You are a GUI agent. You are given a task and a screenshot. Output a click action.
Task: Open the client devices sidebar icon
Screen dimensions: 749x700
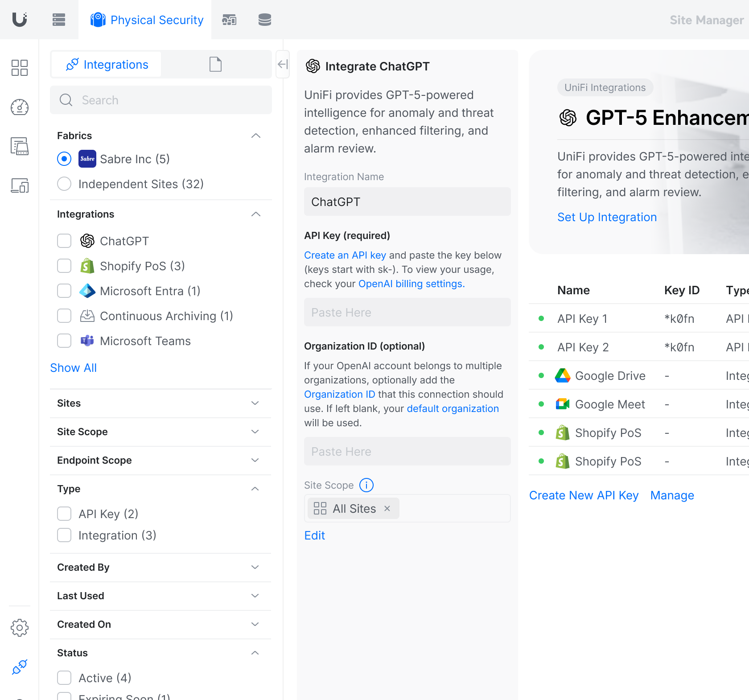pyautogui.click(x=20, y=185)
